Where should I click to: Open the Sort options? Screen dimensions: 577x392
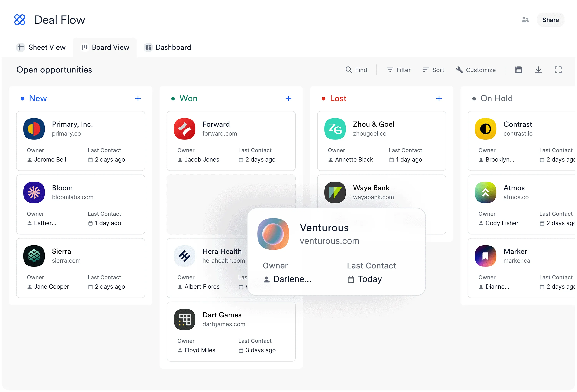coord(433,70)
